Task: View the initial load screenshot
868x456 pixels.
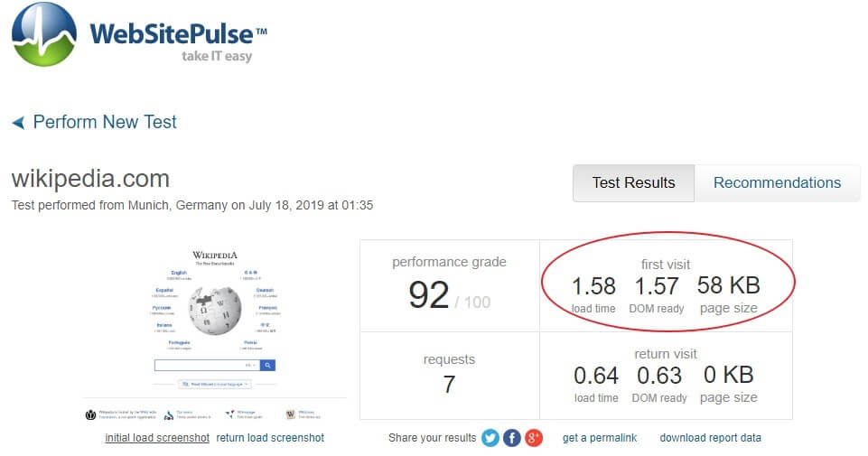Action: (157, 438)
